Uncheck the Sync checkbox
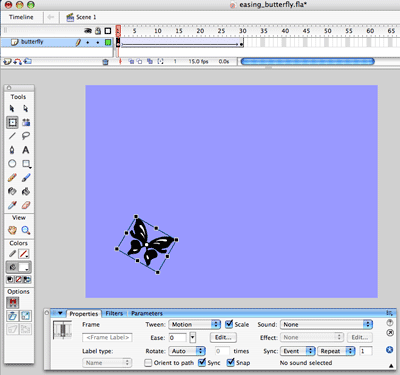400x375 pixels. [202, 362]
